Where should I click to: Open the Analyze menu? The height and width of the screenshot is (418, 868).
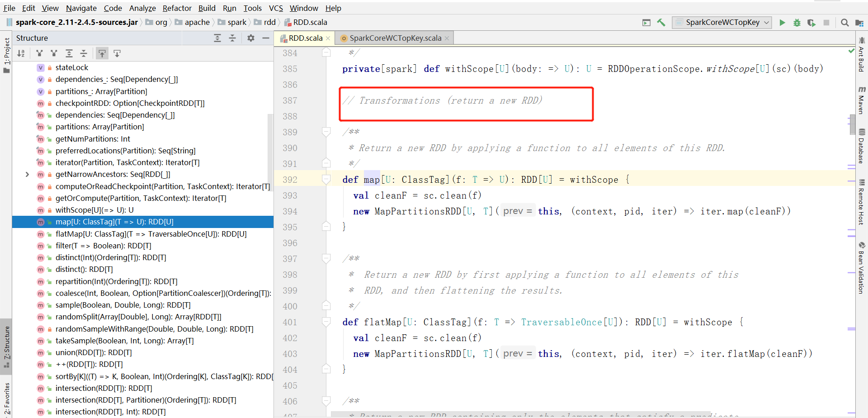pyautogui.click(x=142, y=8)
